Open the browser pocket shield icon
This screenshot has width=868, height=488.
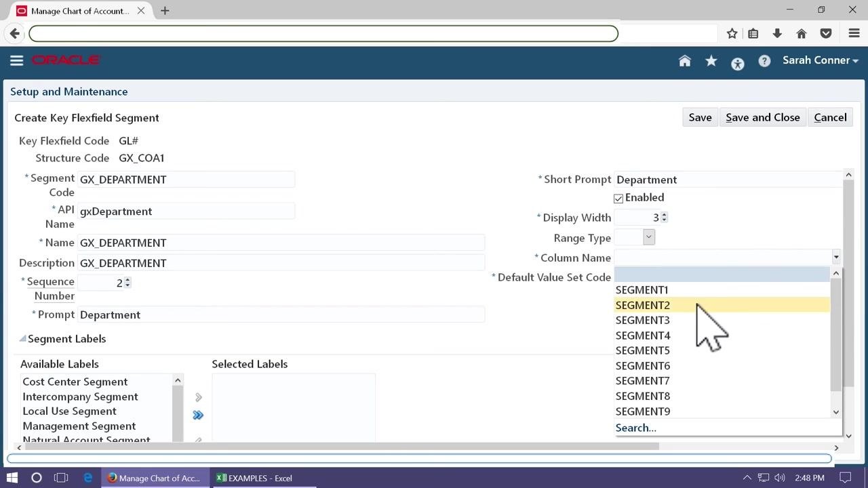tap(826, 33)
